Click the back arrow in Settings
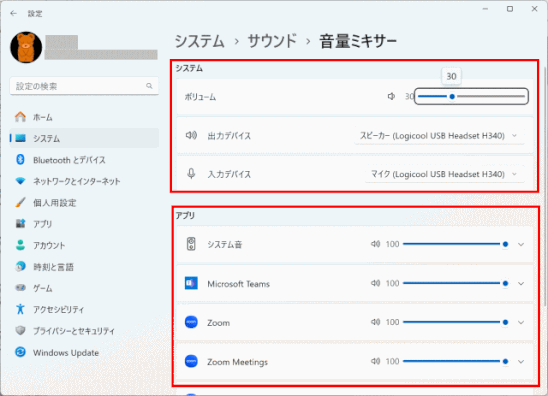The height and width of the screenshot is (396, 548). 14,13
